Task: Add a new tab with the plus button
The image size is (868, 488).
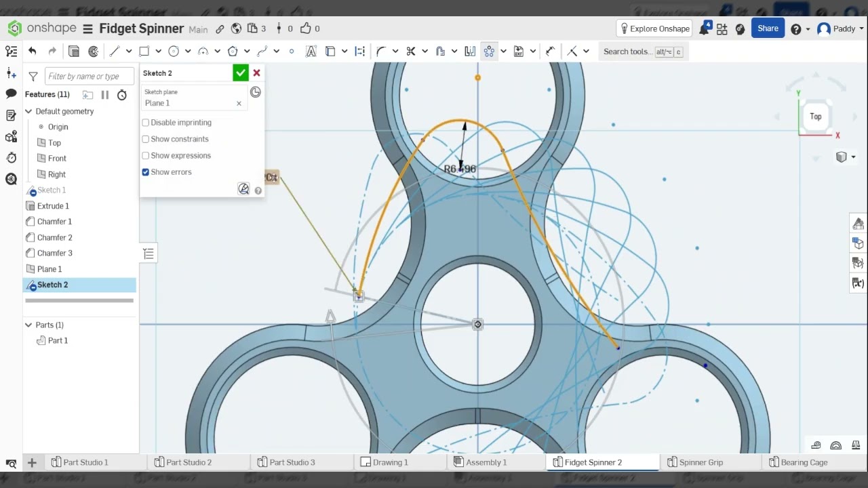Action: pos(32,463)
